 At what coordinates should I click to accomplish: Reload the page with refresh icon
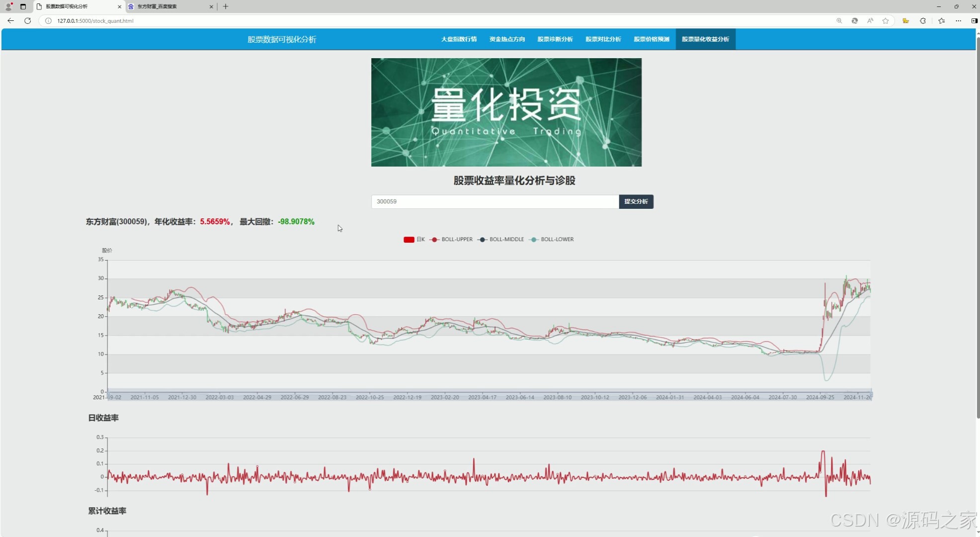pos(28,21)
